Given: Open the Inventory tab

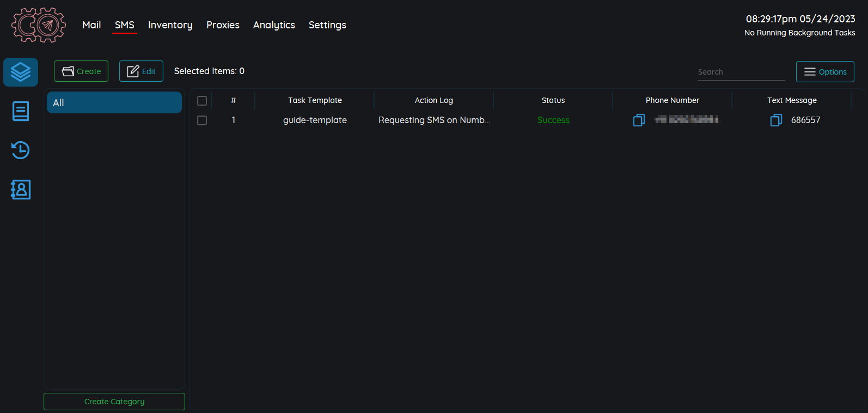Looking at the screenshot, I should (170, 25).
